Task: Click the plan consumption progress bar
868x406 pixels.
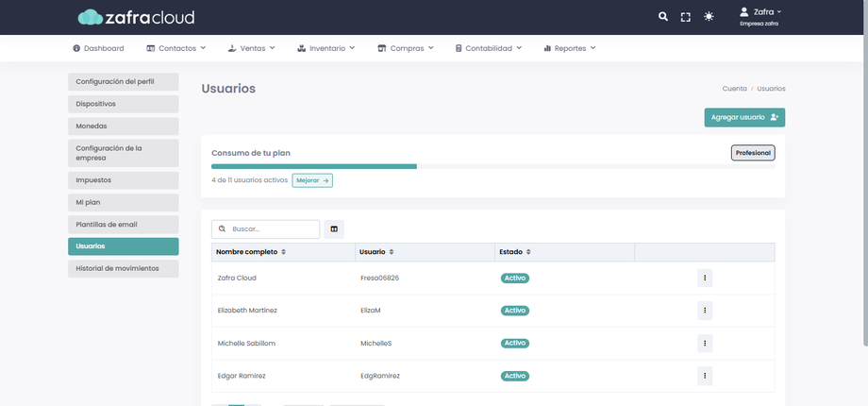Action: point(492,166)
